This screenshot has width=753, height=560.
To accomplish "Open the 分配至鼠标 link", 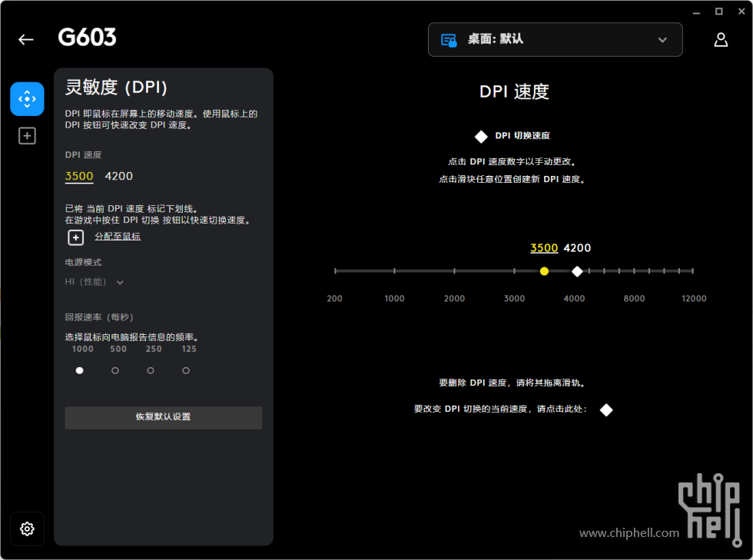I will pyautogui.click(x=118, y=237).
